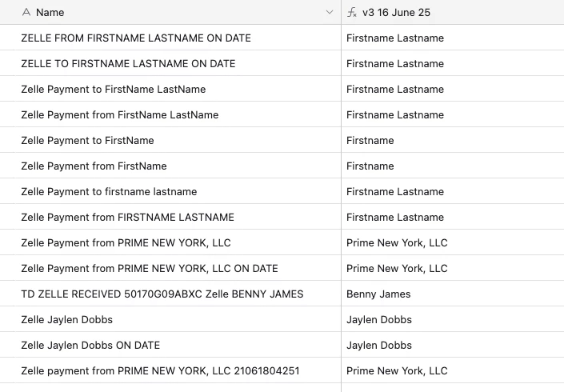Select cell ending with 21061804251

click(x=178, y=370)
